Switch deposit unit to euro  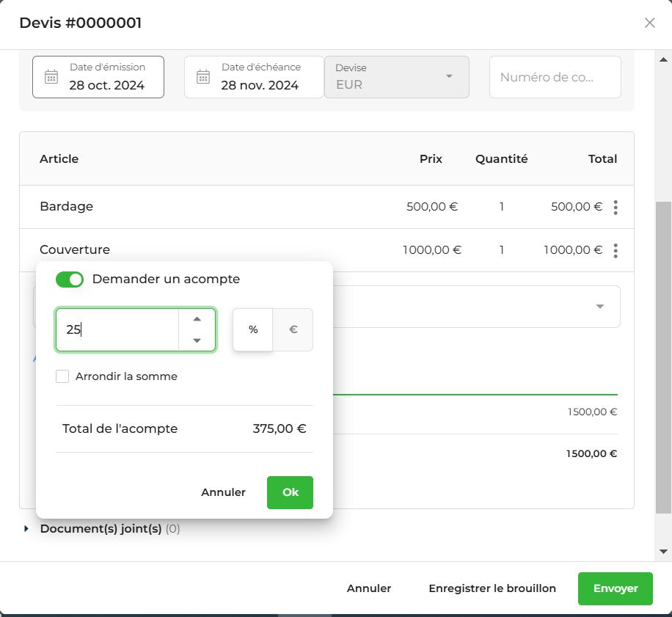293,329
